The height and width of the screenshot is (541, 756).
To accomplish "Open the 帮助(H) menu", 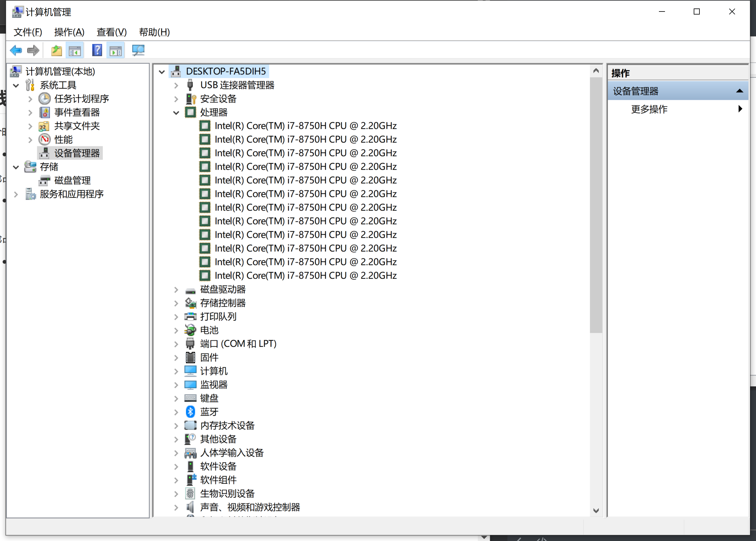I will 155,32.
